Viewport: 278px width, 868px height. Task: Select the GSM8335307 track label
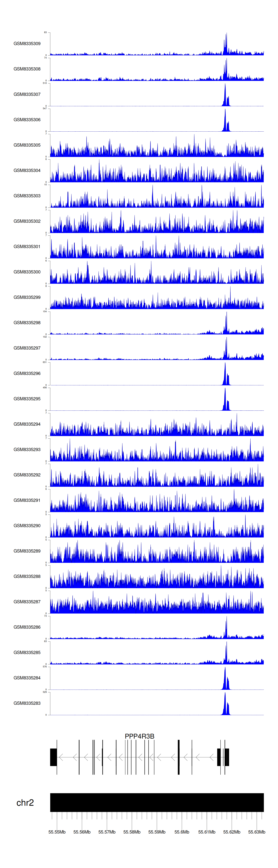[27, 94]
